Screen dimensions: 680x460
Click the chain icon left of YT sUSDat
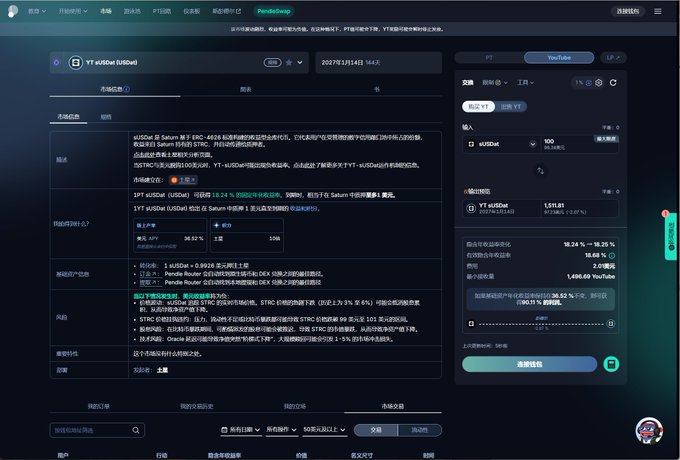tap(56, 62)
